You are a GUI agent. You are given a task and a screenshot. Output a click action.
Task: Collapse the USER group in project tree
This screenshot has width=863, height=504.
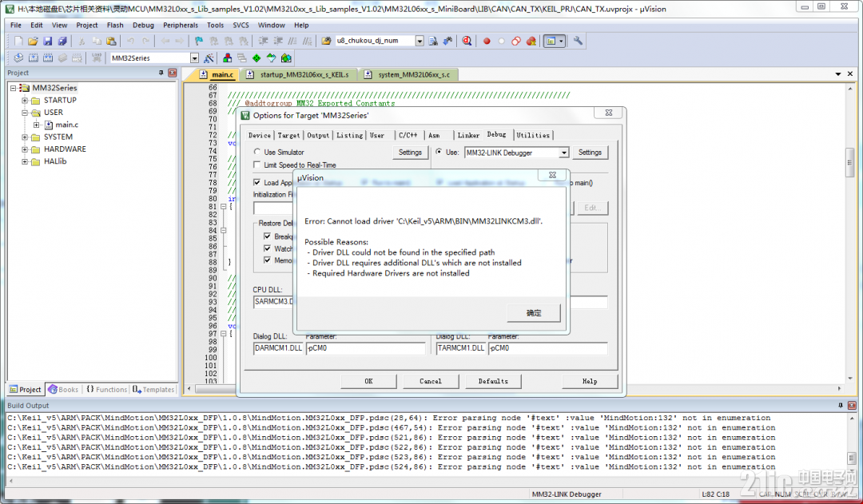pyautogui.click(x=25, y=113)
